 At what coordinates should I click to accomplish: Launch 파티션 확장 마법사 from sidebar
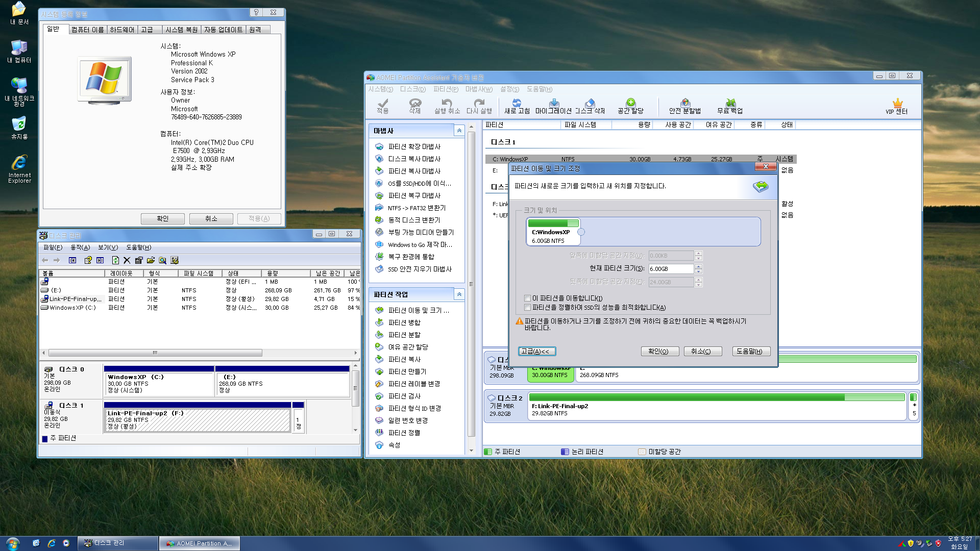(x=414, y=146)
